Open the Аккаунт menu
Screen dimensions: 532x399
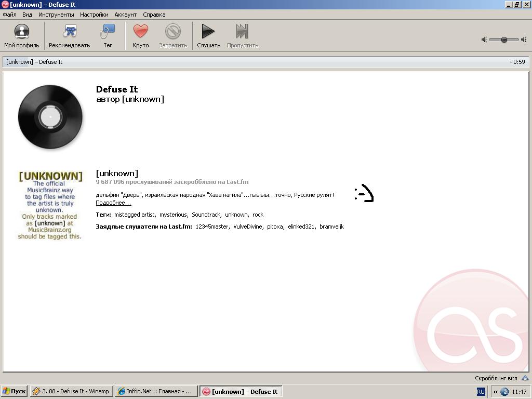(126, 15)
